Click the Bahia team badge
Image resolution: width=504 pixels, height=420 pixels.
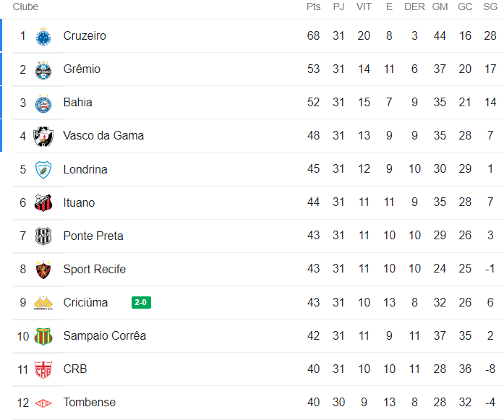click(x=43, y=103)
